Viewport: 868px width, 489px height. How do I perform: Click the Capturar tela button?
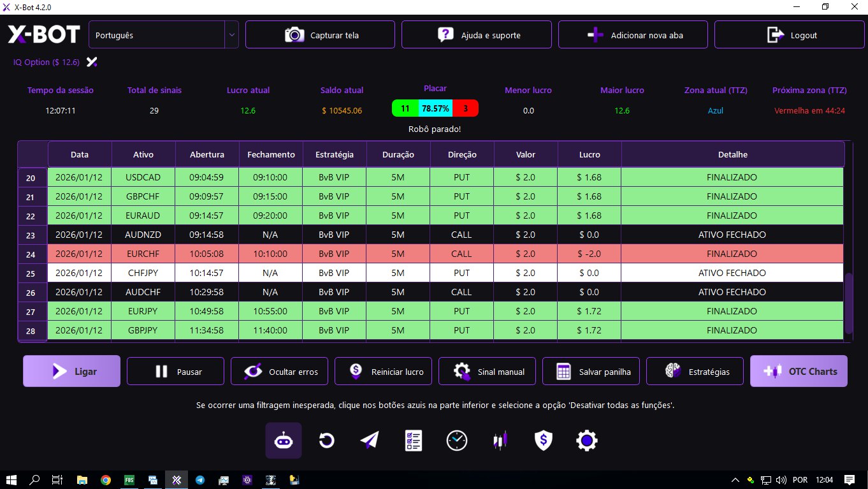(320, 35)
